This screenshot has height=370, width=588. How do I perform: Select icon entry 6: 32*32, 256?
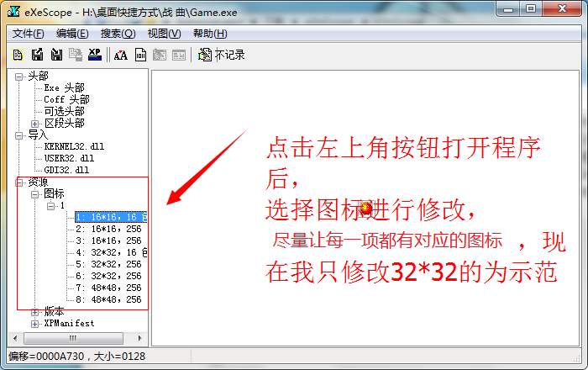(108, 276)
